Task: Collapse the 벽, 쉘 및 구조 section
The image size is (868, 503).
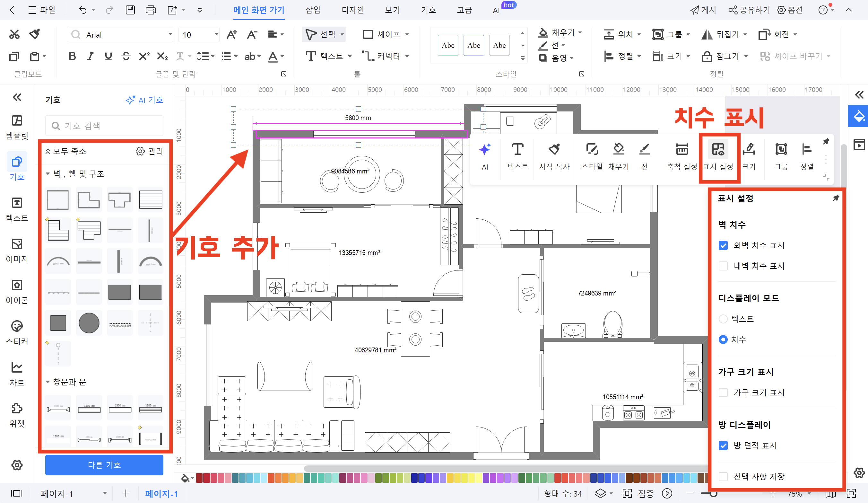Action: (48, 174)
